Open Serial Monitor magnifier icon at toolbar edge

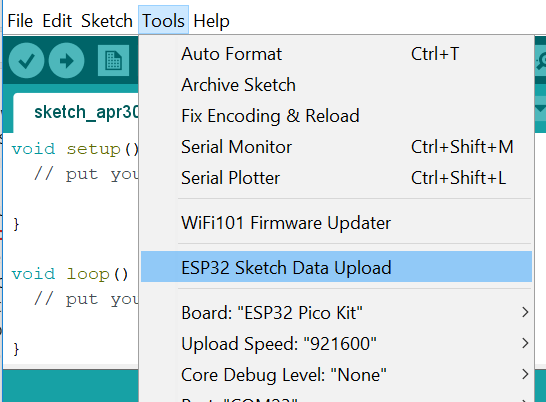coord(541,61)
